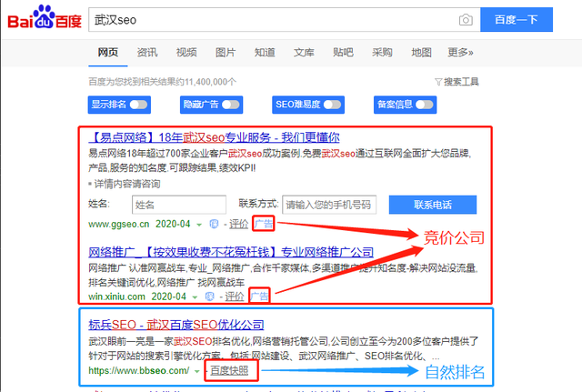Expand the dropdown arrow beside win.xiniu.com
582x392 pixels.
coord(195,297)
